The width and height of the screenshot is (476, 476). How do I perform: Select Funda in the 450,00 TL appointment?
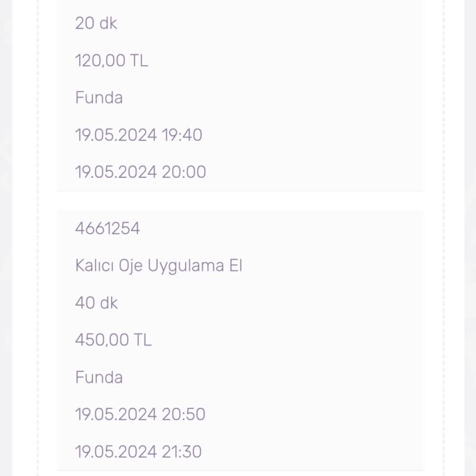(99, 377)
